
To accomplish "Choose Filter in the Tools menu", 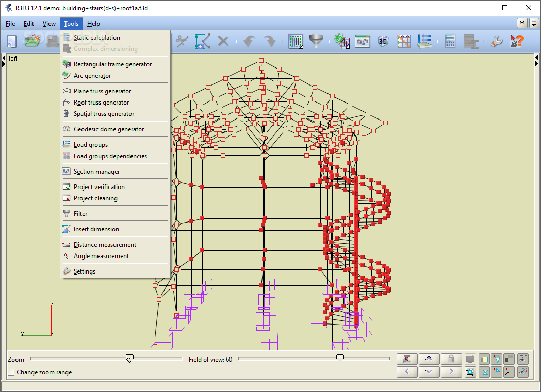I will pyautogui.click(x=115, y=214).
